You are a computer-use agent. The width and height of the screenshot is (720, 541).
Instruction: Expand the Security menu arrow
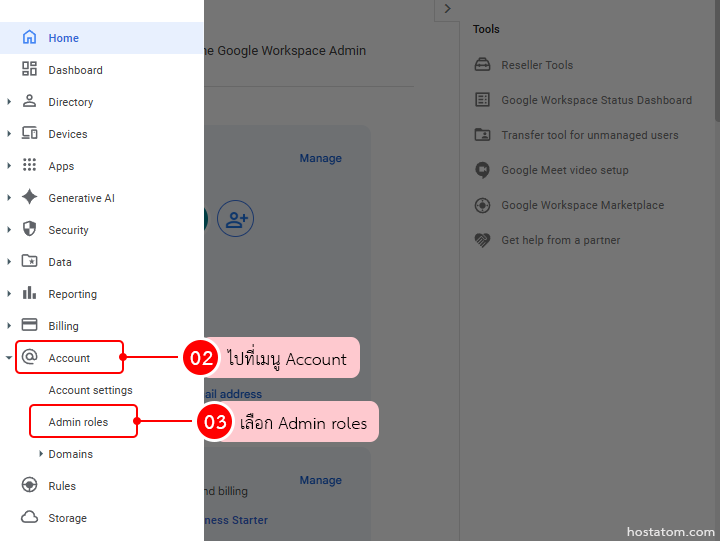tap(9, 230)
